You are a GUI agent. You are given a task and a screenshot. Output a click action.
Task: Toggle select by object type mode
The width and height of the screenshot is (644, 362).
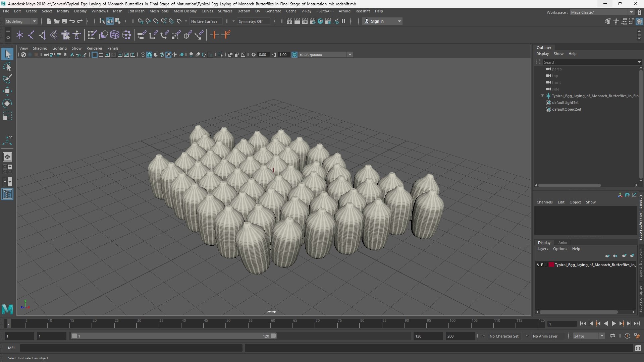click(110, 21)
